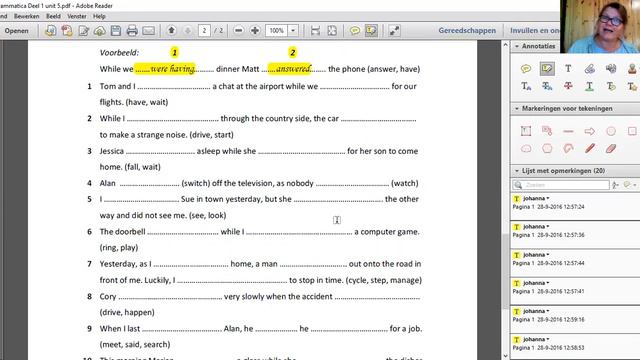Select the pencil freeform drawing tool
The height and width of the screenshot is (360, 640).
pos(589,149)
